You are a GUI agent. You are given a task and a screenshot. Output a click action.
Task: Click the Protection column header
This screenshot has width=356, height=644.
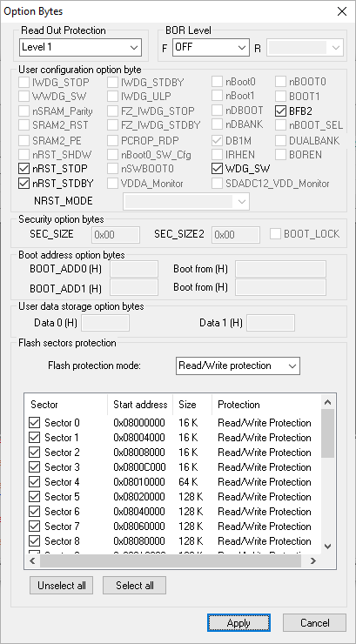click(x=266, y=405)
